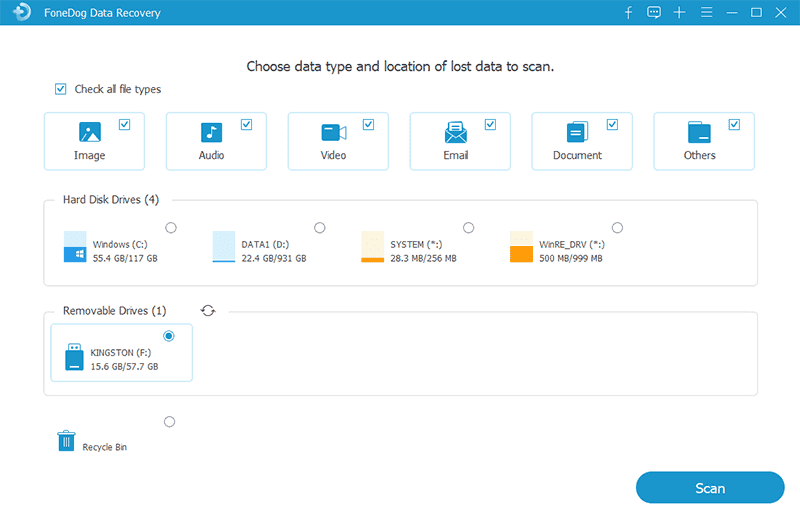Open the feedback chat icon
Viewport: 800px width, 523px height.
tap(654, 13)
